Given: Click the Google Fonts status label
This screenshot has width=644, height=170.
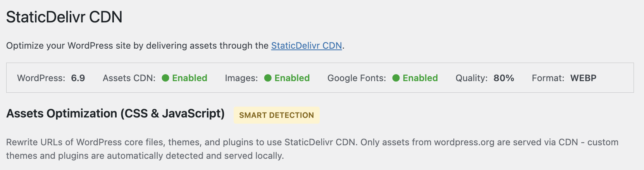Looking at the screenshot, I should [x=356, y=78].
